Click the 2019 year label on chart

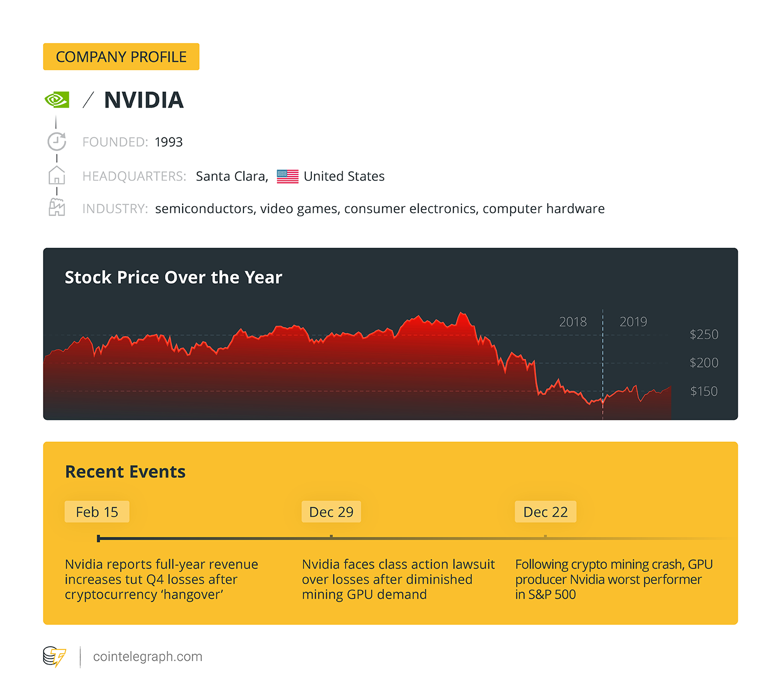point(633,322)
